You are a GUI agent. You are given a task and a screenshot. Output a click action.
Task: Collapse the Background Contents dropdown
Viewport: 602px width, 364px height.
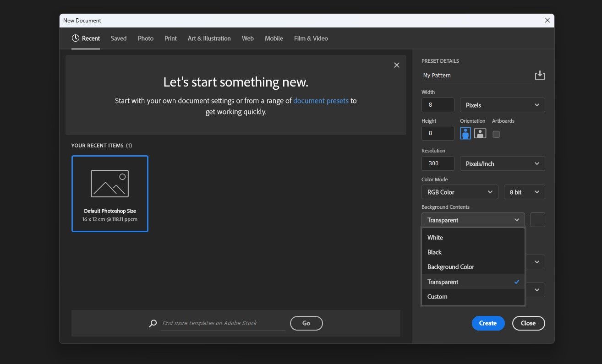click(x=473, y=220)
